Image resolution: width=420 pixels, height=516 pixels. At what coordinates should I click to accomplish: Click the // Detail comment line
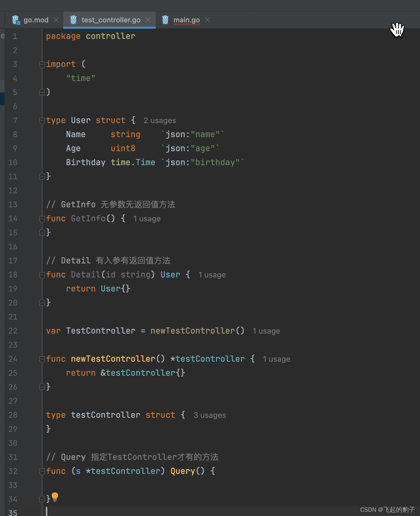(x=108, y=261)
